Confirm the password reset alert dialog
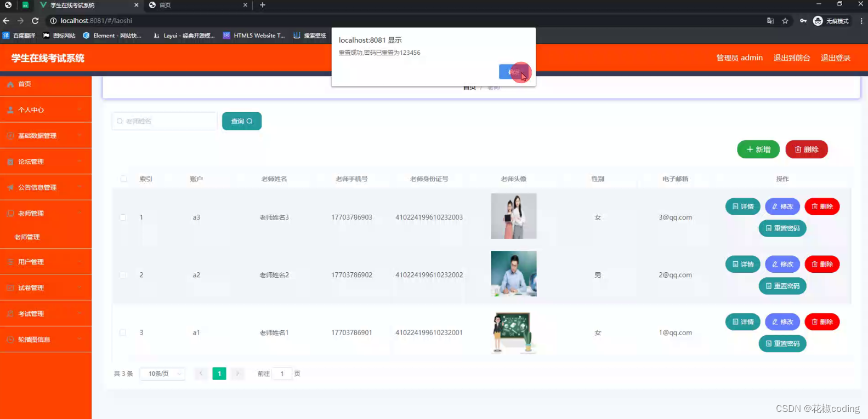 coord(514,72)
